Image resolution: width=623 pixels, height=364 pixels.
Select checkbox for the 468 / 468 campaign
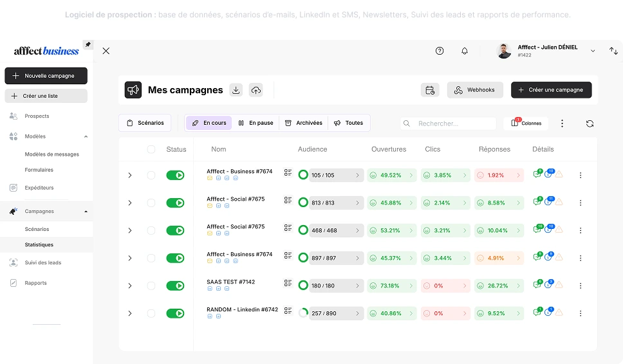click(x=151, y=231)
